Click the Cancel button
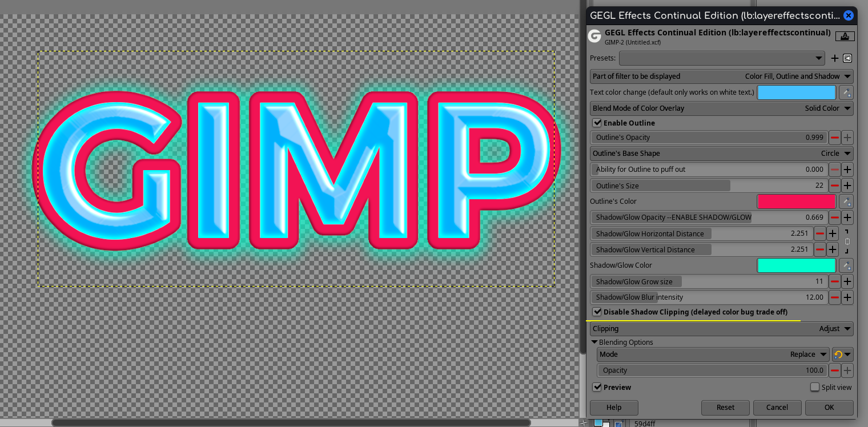 [777, 408]
